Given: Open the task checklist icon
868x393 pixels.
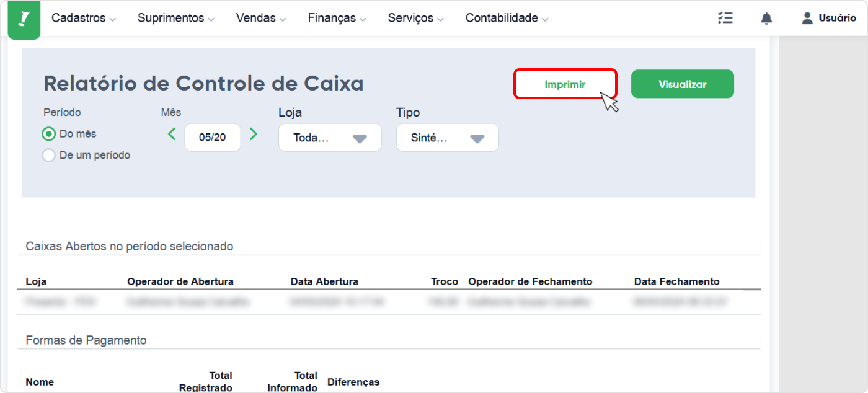Looking at the screenshot, I should coord(725,18).
